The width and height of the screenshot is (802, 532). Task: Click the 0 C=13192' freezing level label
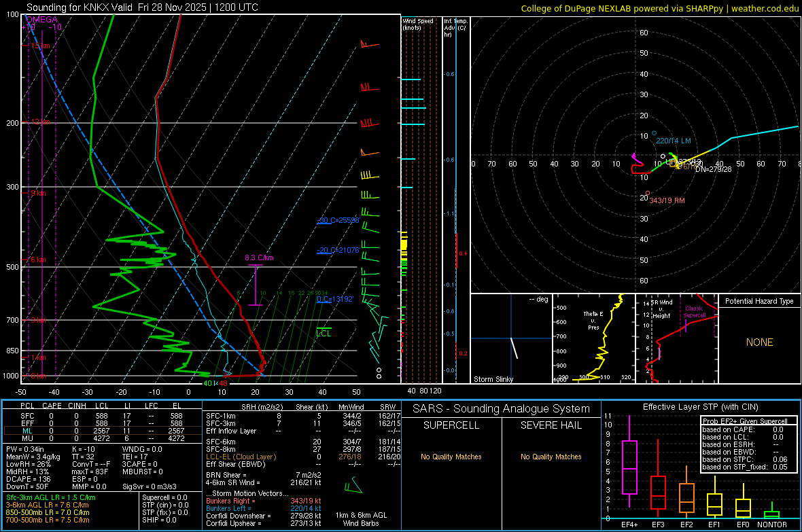click(335, 299)
